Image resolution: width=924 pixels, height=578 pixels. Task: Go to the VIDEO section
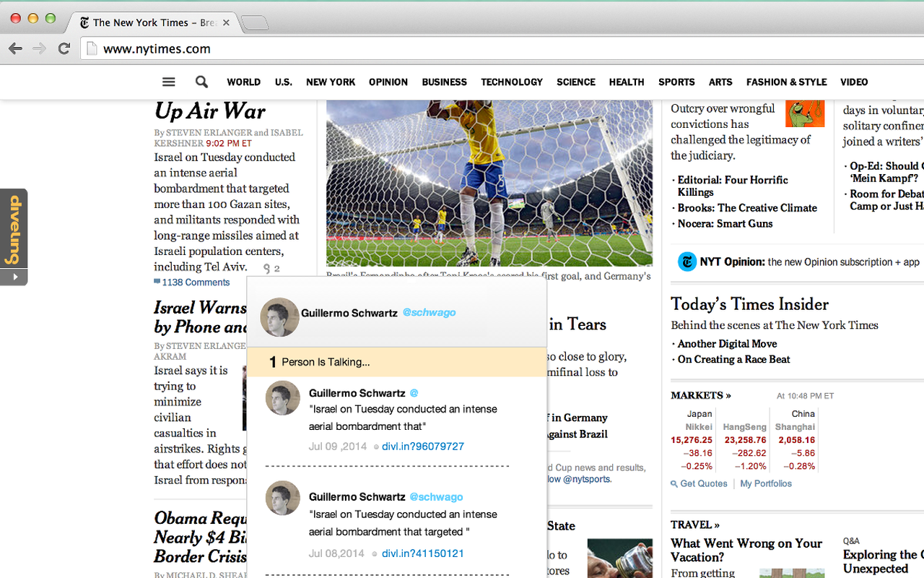click(x=854, y=82)
